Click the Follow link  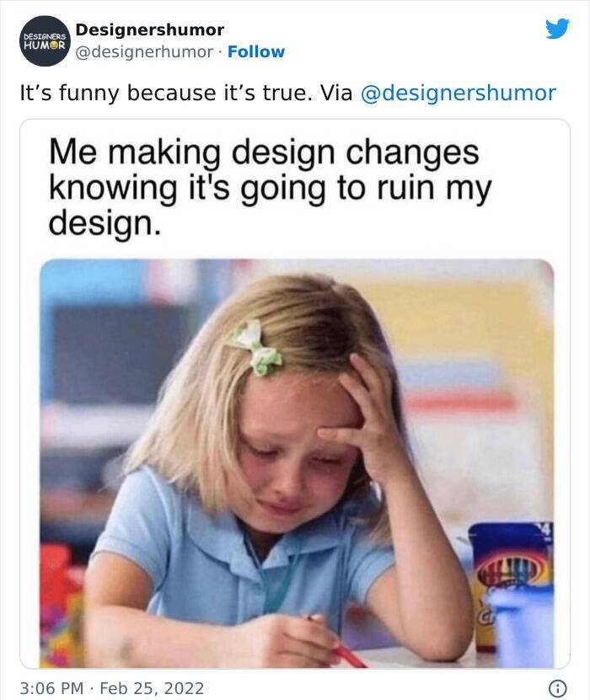256,51
